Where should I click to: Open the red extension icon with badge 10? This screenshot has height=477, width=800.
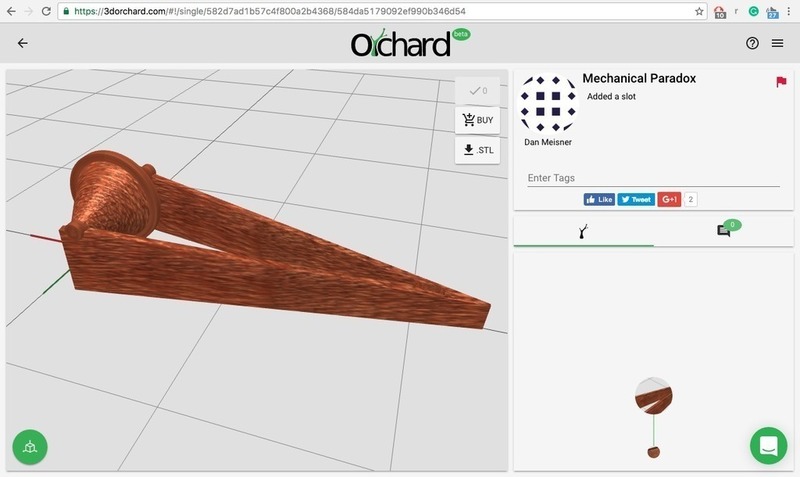click(x=719, y=12)
